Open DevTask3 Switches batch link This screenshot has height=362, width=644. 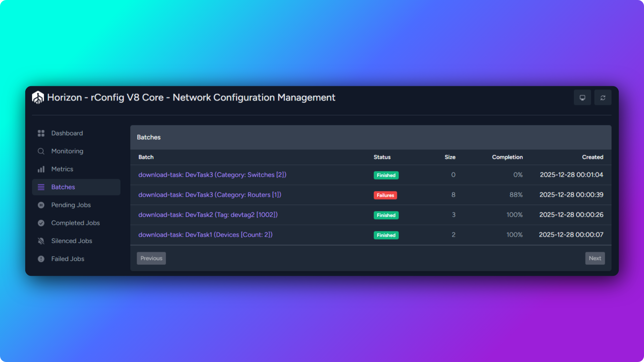[212, 175]
